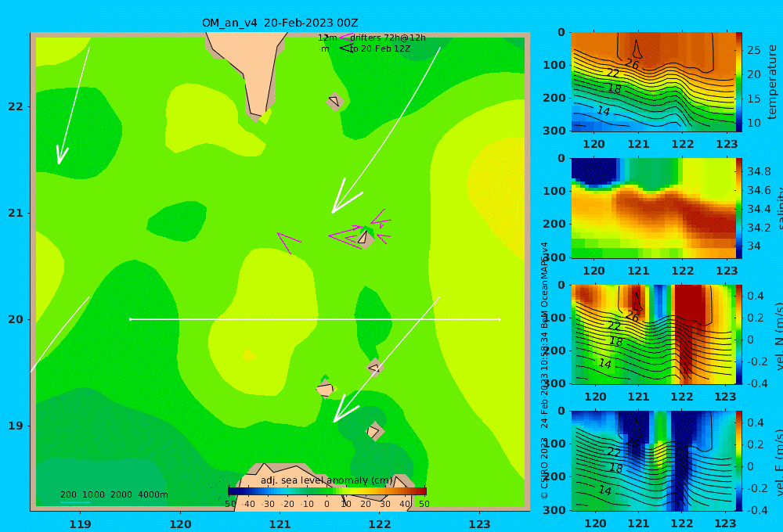Select the latitude 22 label on main map
The image size is (783, 532).
click(x=16, y=106)
